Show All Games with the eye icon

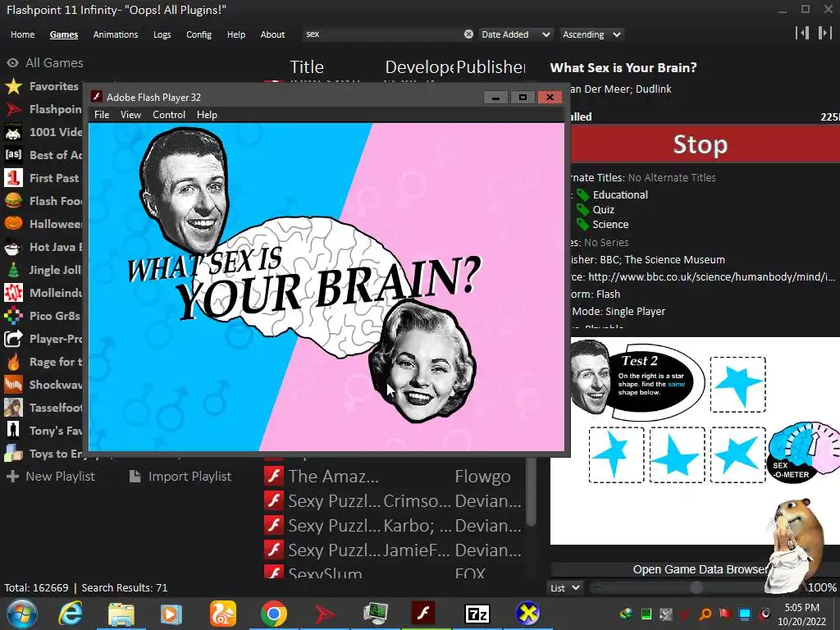[x=13, y=63]
